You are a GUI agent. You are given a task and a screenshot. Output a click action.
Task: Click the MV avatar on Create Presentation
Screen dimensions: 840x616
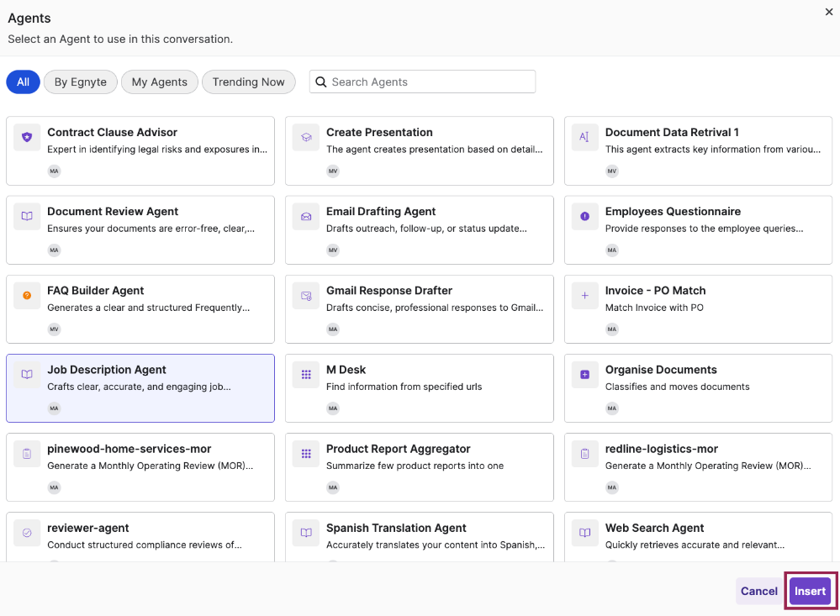(333, 171)
